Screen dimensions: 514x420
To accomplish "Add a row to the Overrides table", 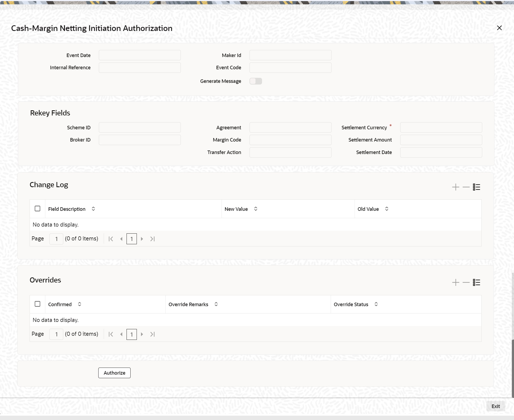I will click(456, 283).
